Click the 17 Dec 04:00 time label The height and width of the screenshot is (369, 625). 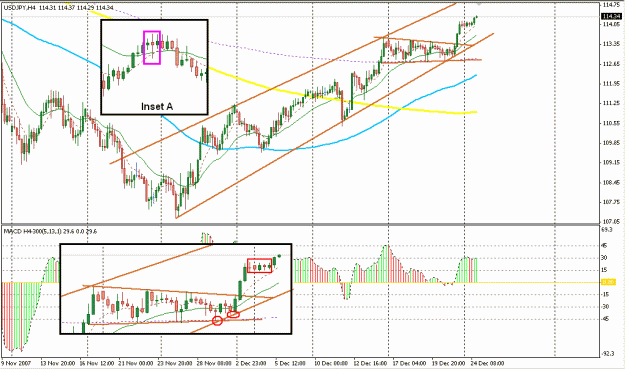(x=408, y=363)
